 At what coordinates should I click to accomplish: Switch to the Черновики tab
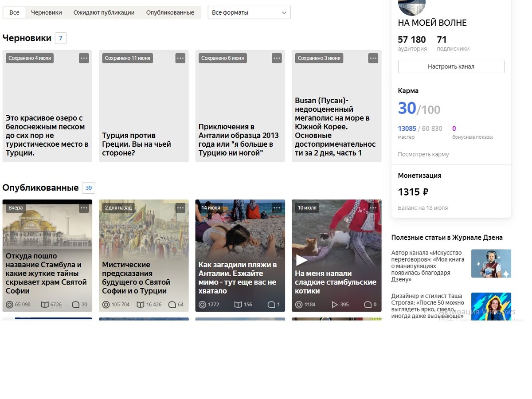(47, 12)
